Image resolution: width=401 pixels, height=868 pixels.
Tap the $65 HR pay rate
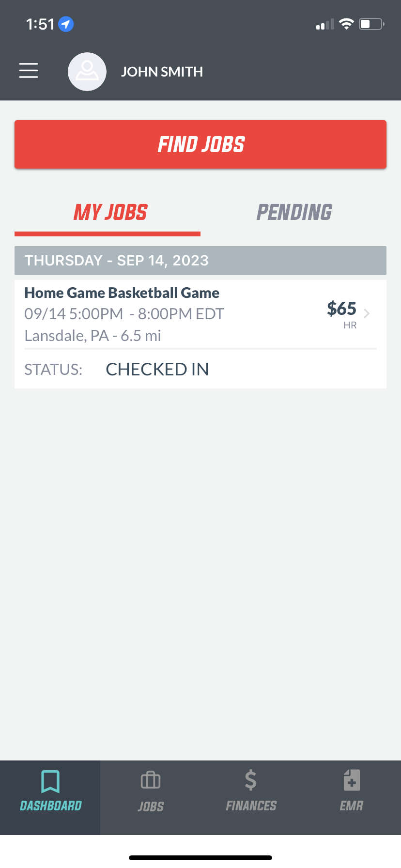pyautogui.click(x=342, y=314)
